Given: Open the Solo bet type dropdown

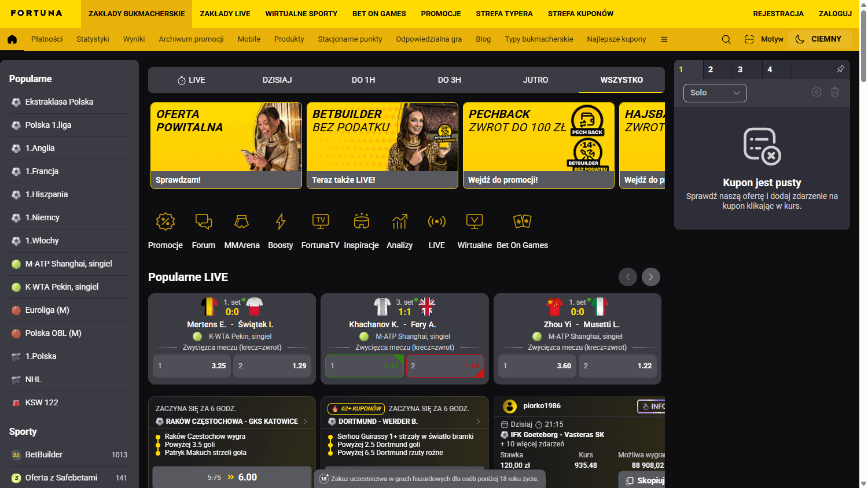Looking at the screenshot, I should click(x=715, y=93).
